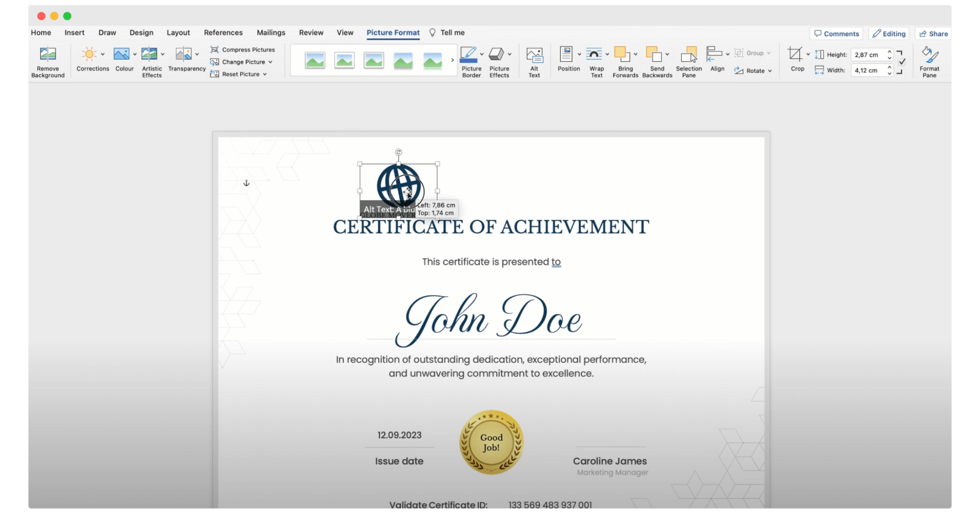
Task: Expand the Position dropdown arrow
Action: pyautogui.click(x=579, y=54)
